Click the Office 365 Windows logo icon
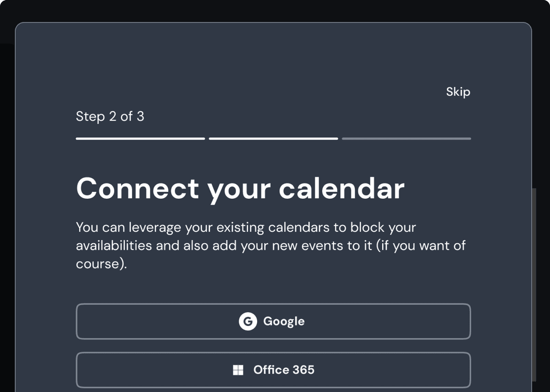This screenshot has width=550, height=392. coord(238,370)
